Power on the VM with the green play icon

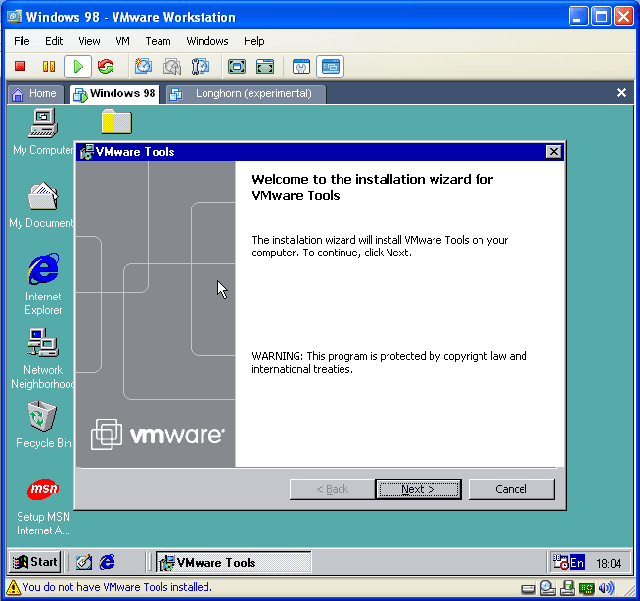coord(78,67)
